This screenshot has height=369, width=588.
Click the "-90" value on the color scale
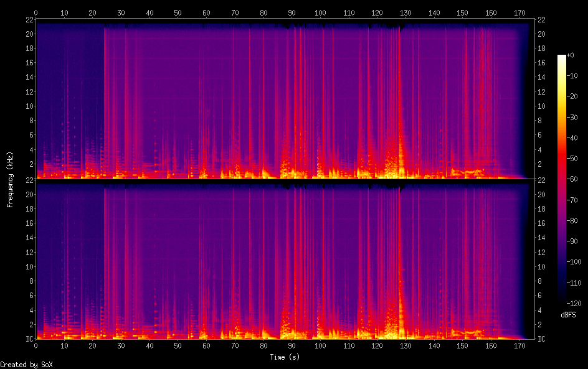tap(572, 241)
